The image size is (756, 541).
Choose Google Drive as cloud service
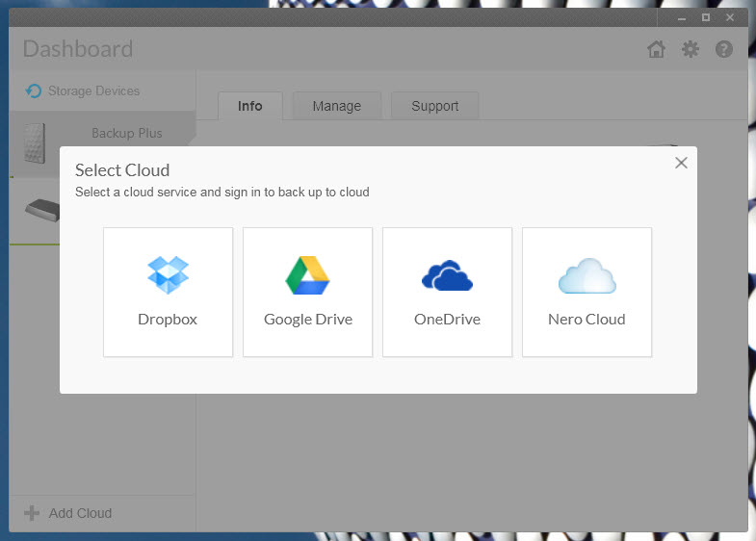point(307,292)
